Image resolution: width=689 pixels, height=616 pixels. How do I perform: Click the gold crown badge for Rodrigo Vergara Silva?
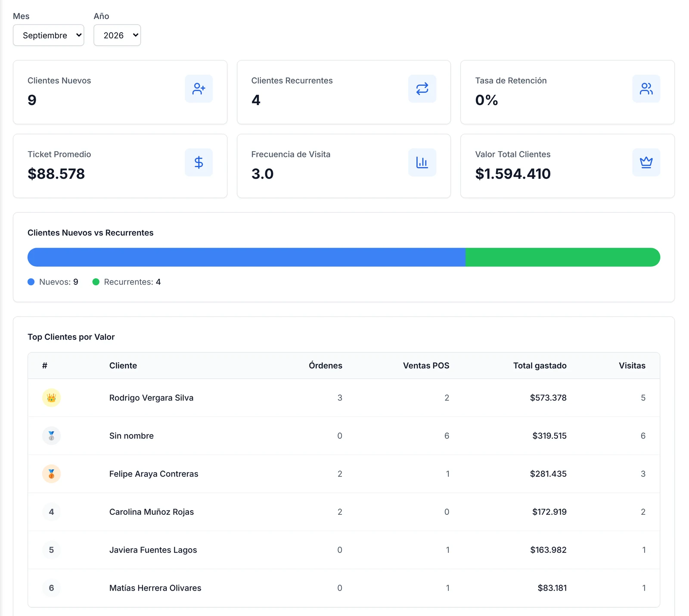coord(51,398)
